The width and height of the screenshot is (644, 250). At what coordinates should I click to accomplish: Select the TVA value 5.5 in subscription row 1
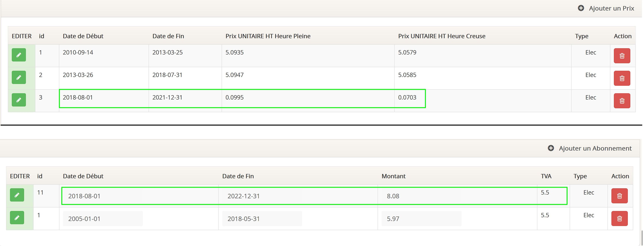545,215
